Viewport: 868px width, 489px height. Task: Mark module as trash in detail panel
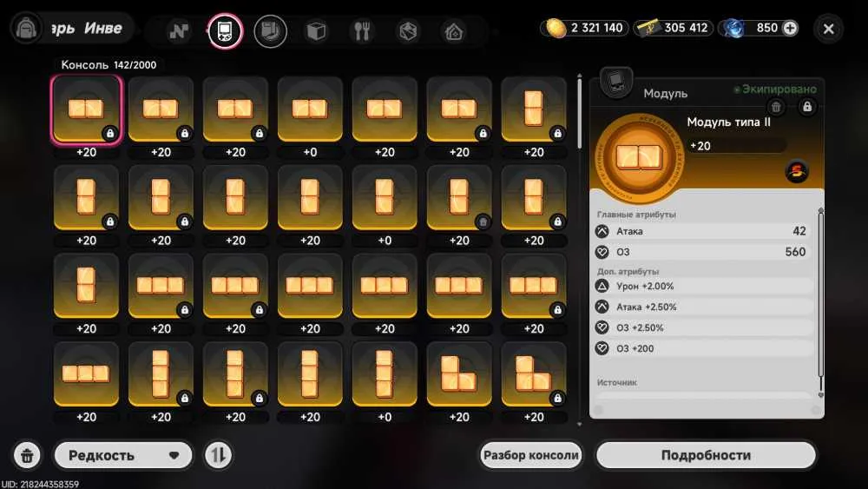(x=776, y=107)
